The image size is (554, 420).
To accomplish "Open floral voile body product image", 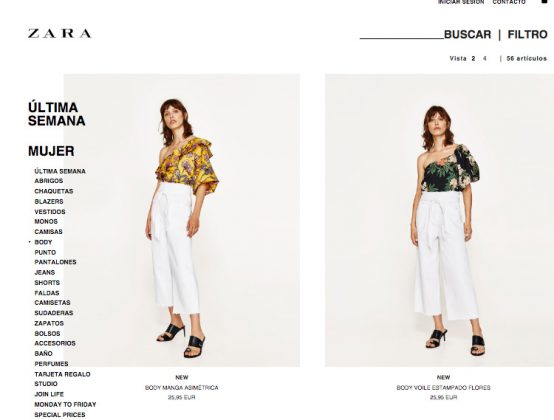I will pos(440,220).
